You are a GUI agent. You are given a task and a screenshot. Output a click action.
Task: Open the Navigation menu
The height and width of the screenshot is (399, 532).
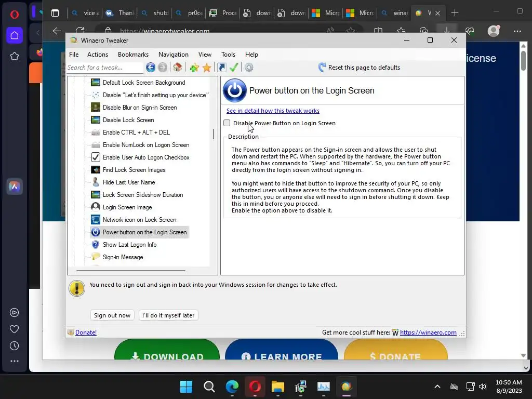[174, 55]
